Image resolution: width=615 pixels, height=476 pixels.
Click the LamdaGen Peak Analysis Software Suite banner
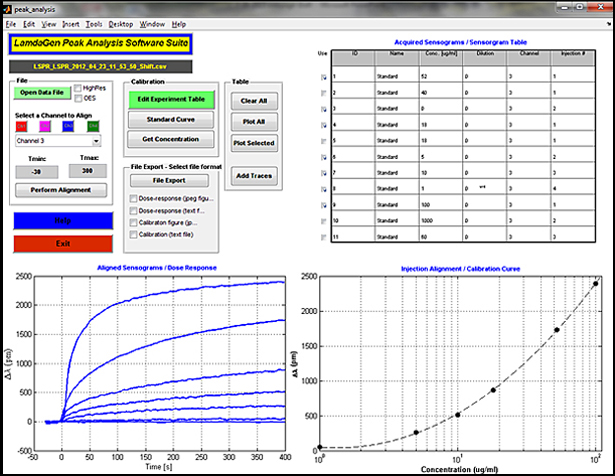[x=101, y=43]
